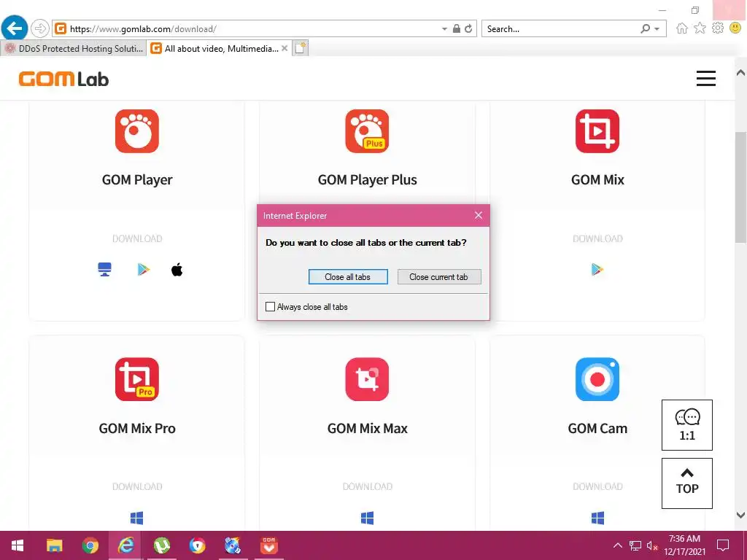Go back with the browser back arrow
The image size is (747, 560).
coord(15,28)
